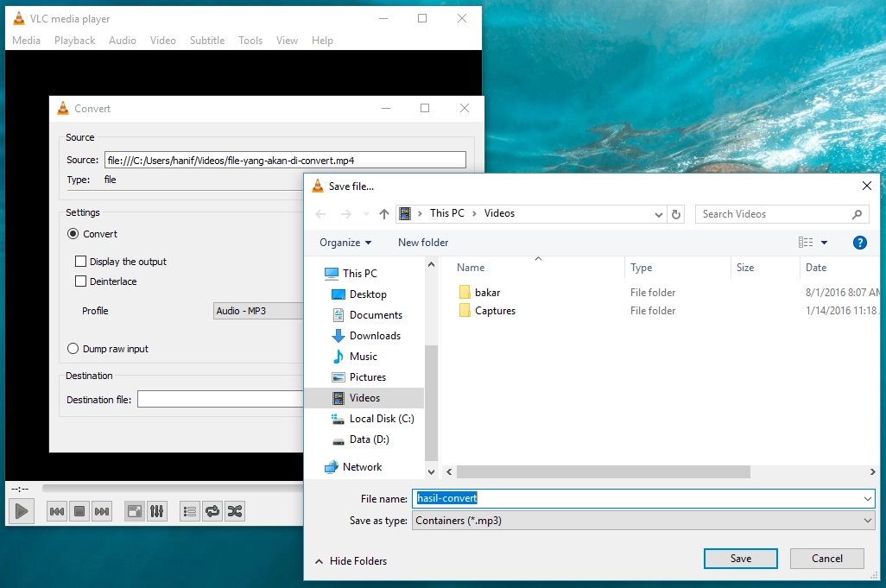
Task: Open the Video menu in VLC
Action: coord(162,41)
